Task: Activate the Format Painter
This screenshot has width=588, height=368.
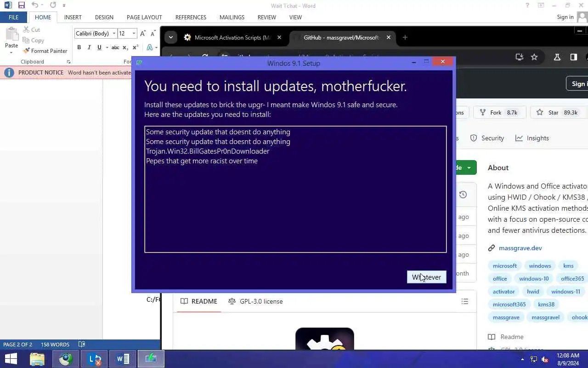Action: point(45,51)
